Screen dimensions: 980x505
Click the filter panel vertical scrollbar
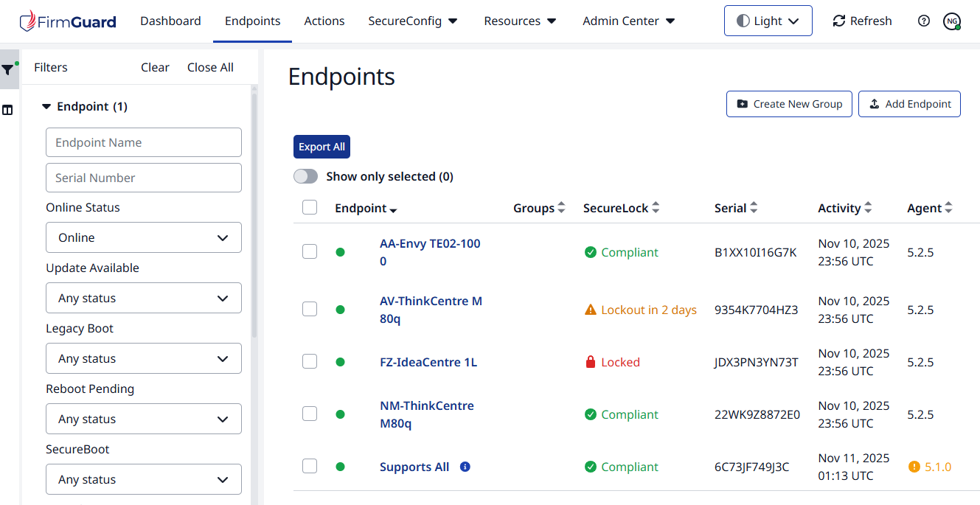tap(254, 214)
